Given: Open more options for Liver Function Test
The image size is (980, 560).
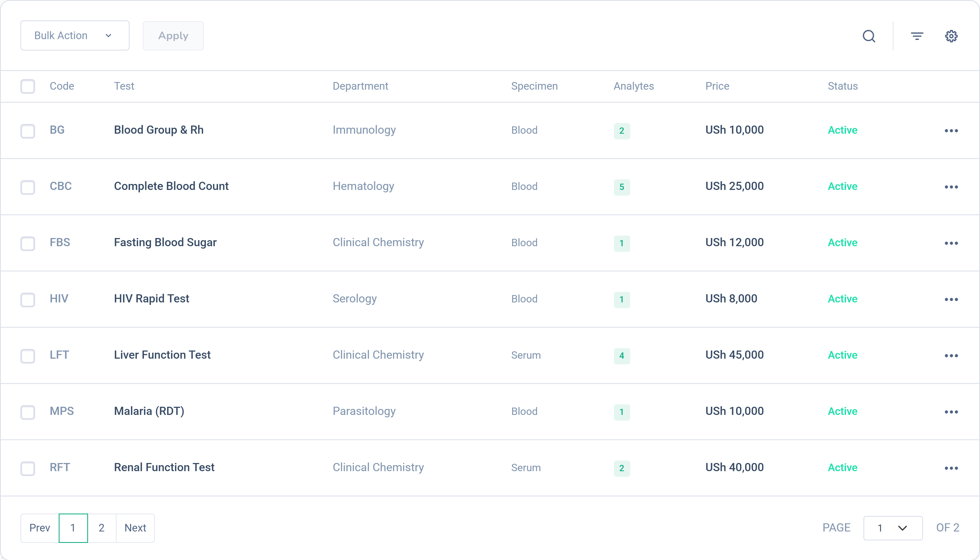Looking at the screenshot, I should point(951,356).
